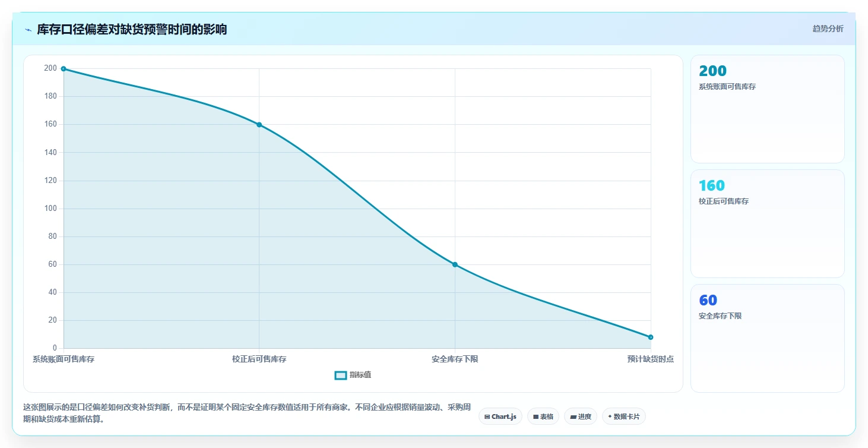This screenshot has width=868, height=448.
Task: Click x-axis label 系统账面可售库存
Action: [64, 359]
